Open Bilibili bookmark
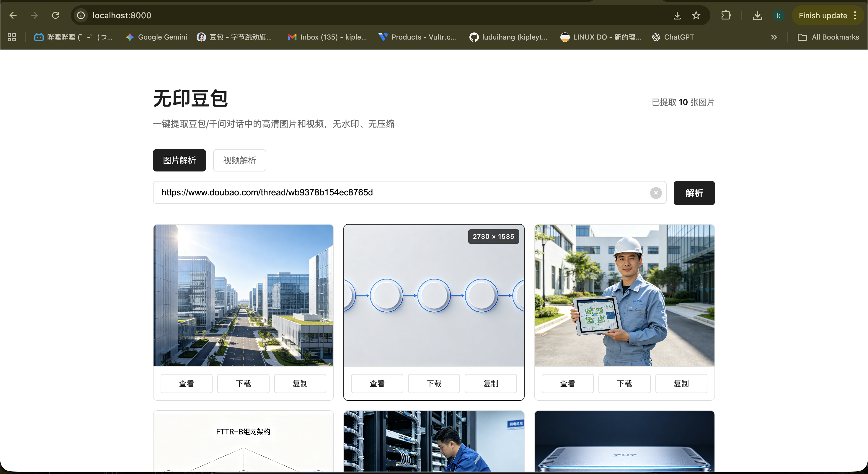The image size is (868, 474). [x=74, y=37]
